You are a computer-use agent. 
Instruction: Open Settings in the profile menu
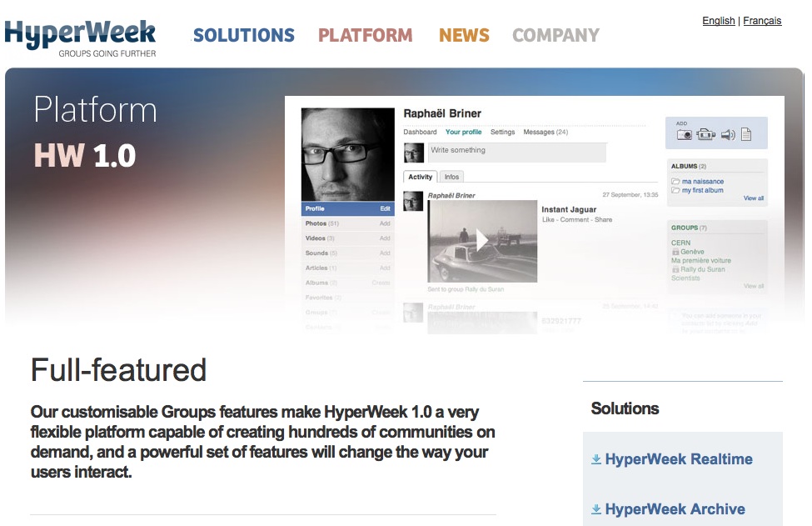502,133
